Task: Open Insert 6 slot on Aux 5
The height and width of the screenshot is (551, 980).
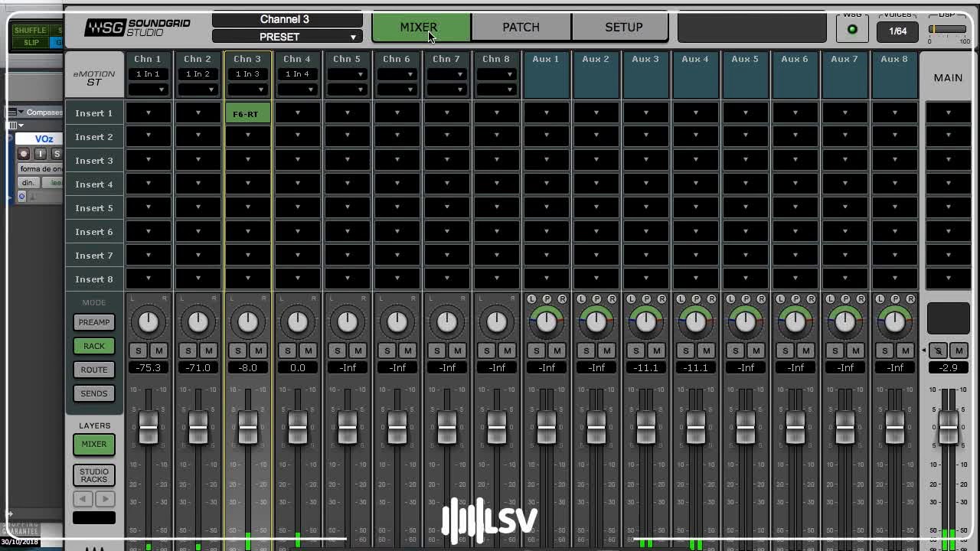Action: 745,231
